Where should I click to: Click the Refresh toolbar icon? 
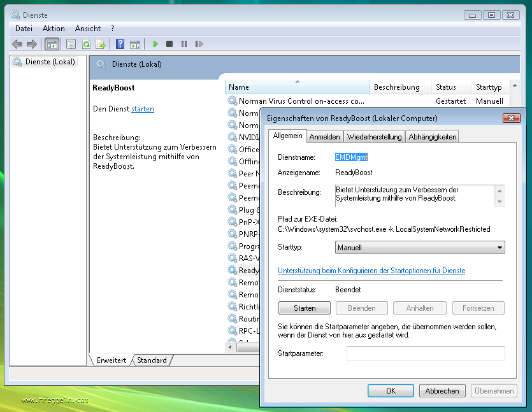(86, 44)
